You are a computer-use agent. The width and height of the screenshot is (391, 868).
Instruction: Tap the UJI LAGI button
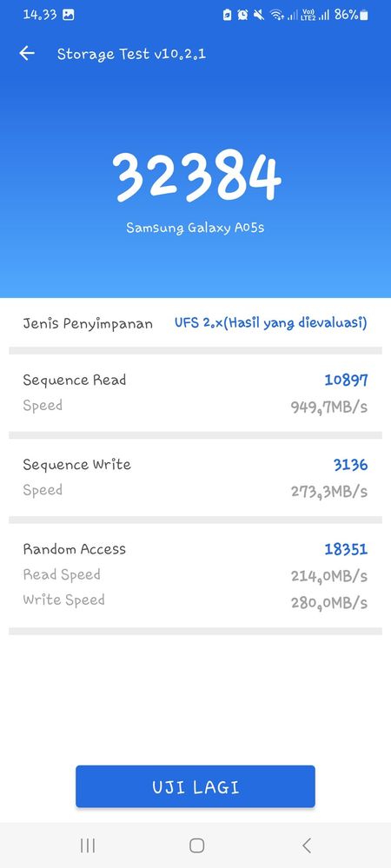[195, 786]
